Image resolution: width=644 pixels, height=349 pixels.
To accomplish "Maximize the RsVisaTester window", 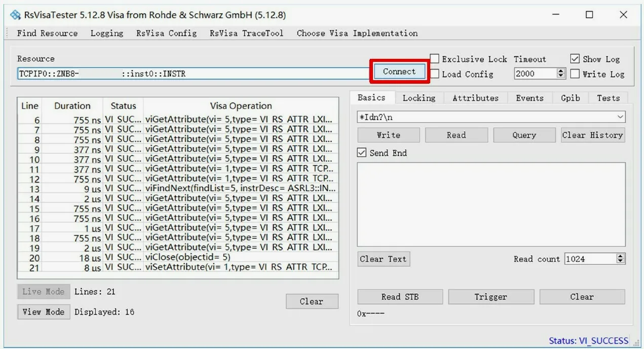I will (589, 15).
